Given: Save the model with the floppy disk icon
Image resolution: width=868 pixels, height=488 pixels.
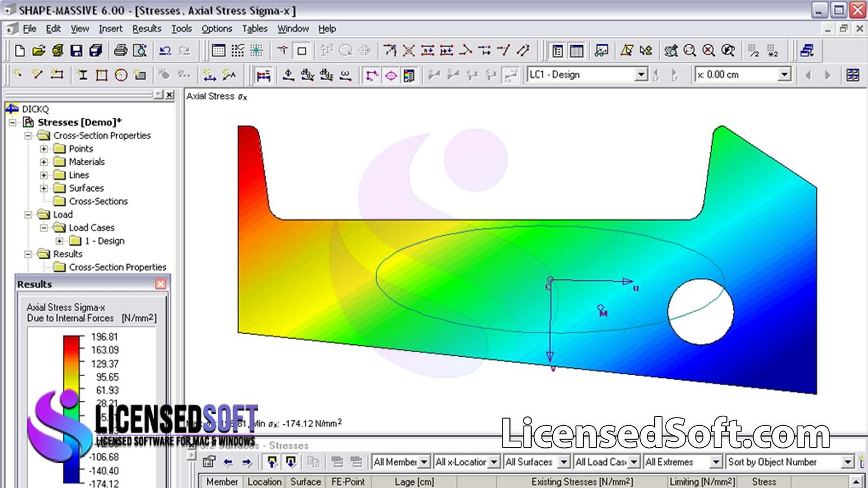Looking at the screenshot, I should [x=76, y=51].
